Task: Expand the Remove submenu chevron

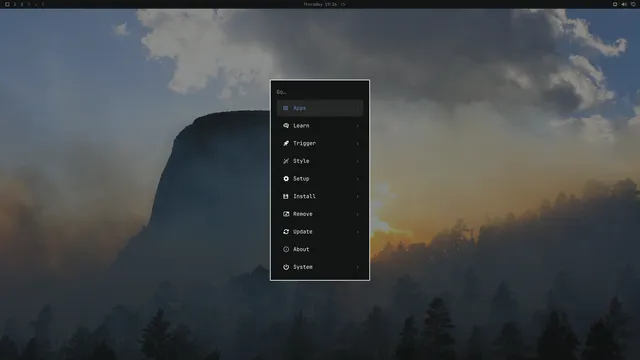Action: (358, 214)
